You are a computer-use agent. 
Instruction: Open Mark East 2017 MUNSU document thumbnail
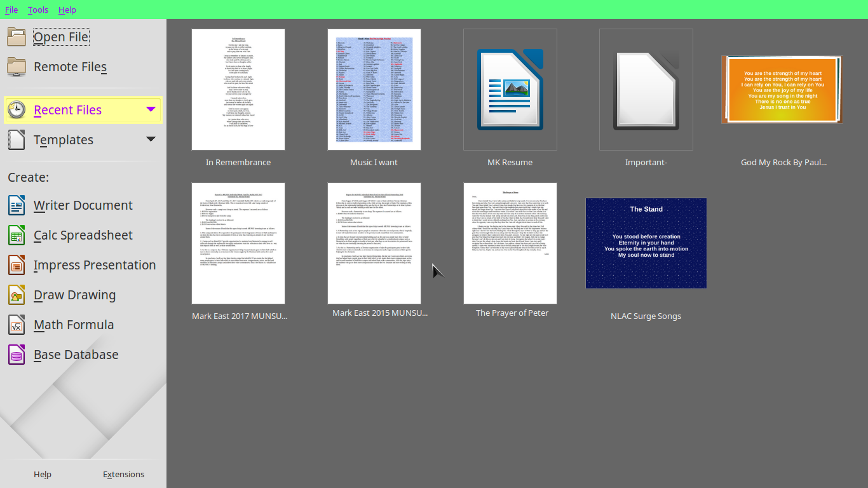coord(238,243)
